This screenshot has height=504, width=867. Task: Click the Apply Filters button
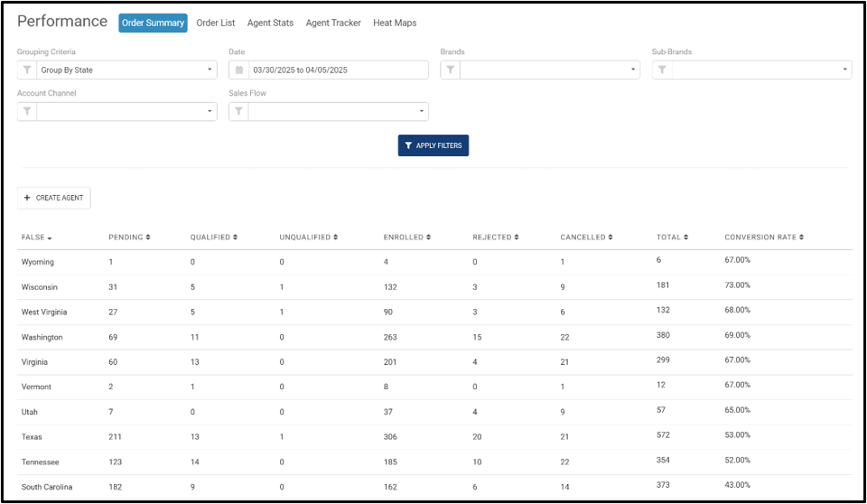(433, 145)
